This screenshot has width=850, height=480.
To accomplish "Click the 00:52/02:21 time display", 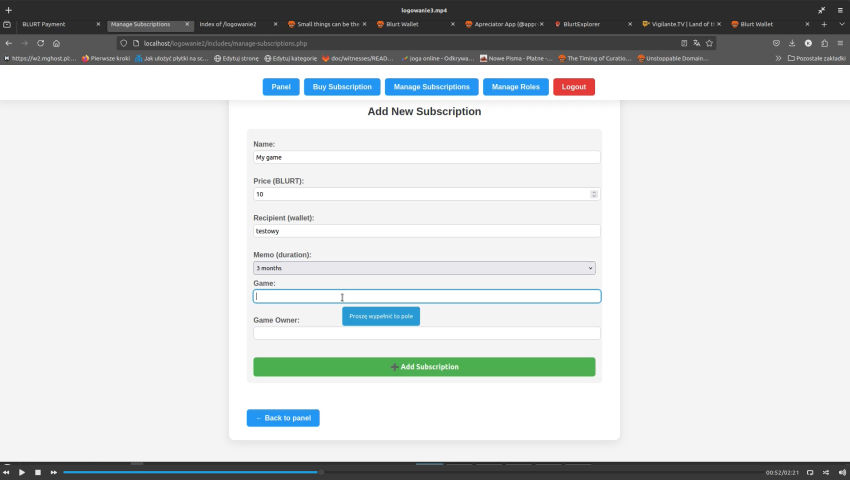I will point(782,472).
